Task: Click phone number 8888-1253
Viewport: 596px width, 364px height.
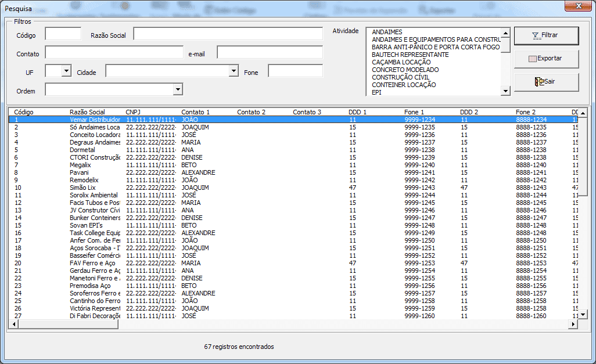Action: click(x=531, y=264)
